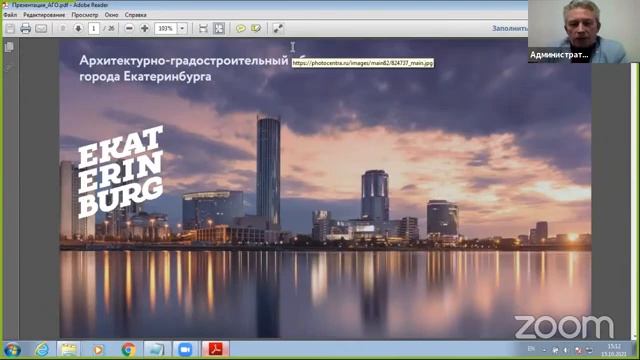Click the Zoom participant video thumbnail
The image size is (640, 360).
tap(584, 31)
